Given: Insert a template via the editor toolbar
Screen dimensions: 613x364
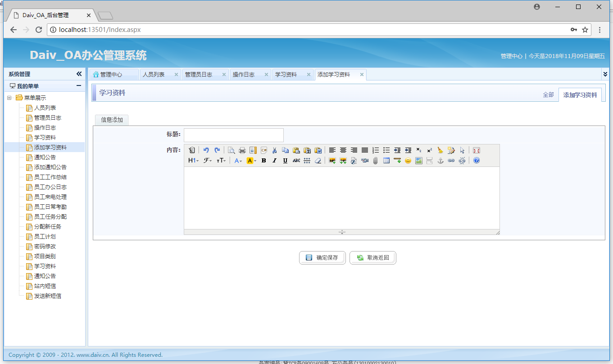Looking at the screenshot, I should (253, 150).
